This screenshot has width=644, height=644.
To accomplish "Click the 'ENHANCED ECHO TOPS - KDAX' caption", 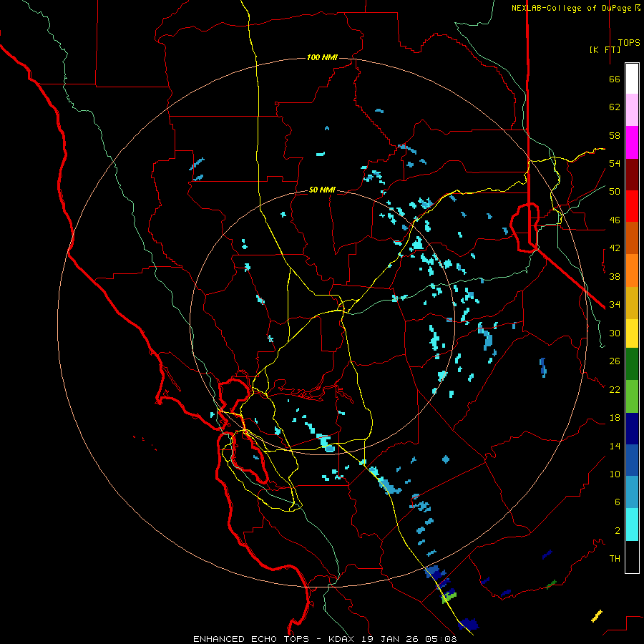I will point(273,639).
